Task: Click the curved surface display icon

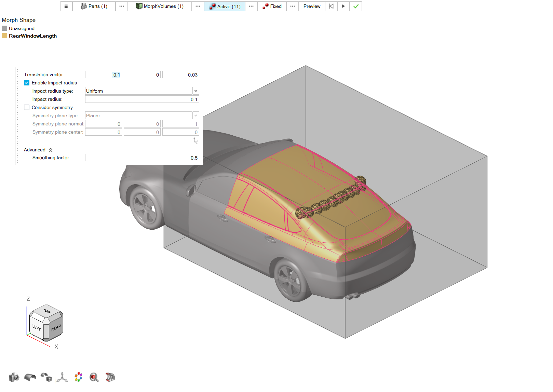Action: [x=30, y=377]
